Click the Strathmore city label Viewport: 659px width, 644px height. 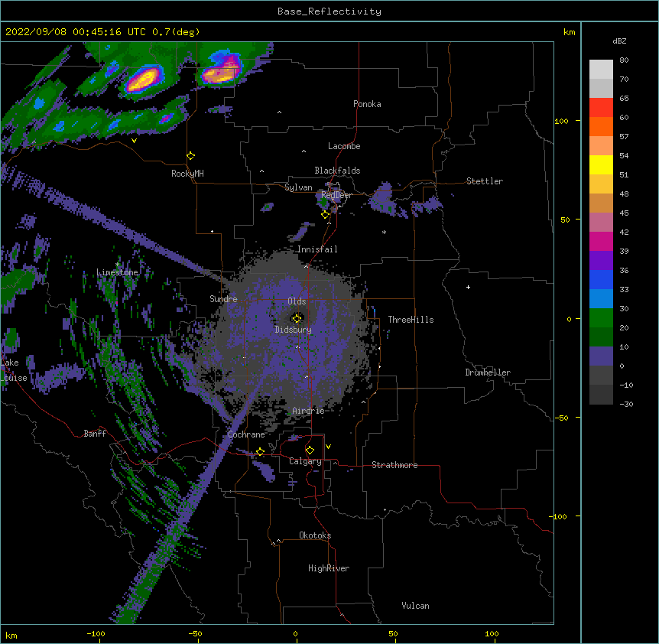pyautogui.click(x=394, y=465)
